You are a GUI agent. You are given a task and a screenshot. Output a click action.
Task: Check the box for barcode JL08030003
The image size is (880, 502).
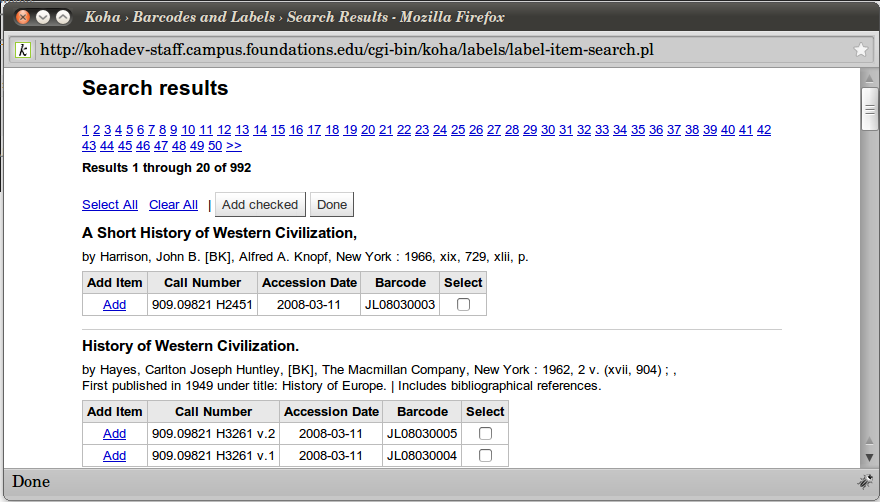click(x=463, y=305)
